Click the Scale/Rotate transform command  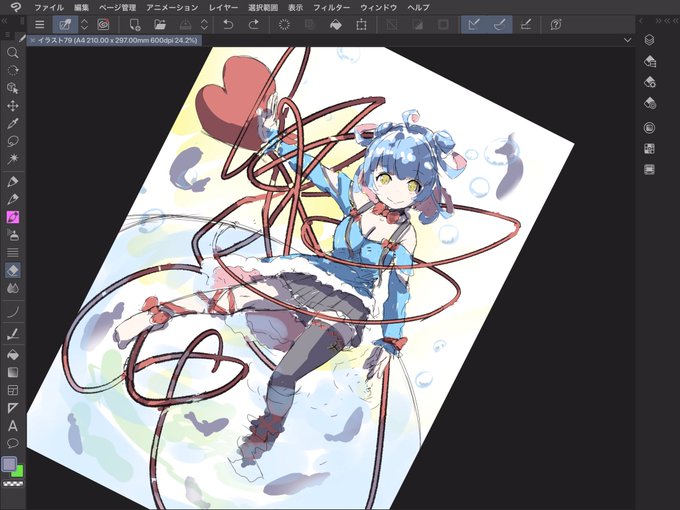click(361, 25)
